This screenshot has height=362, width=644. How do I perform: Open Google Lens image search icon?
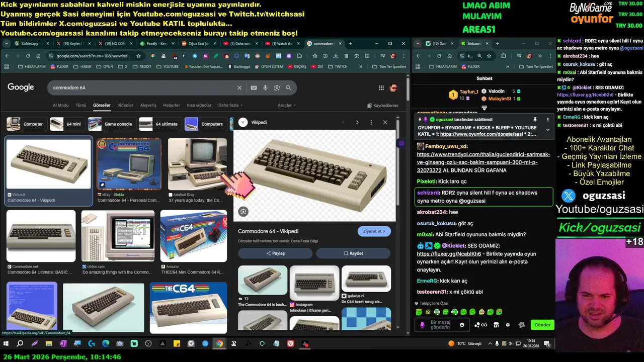[277, 87]
